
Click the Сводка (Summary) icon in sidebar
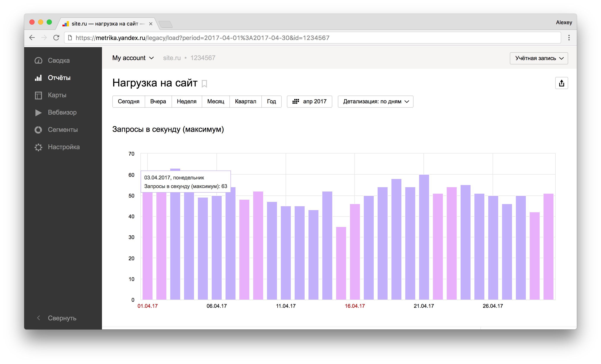(39, 61)
